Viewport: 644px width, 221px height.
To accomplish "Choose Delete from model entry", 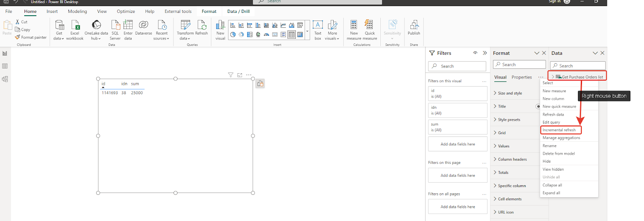I will (x=559, y=153).
